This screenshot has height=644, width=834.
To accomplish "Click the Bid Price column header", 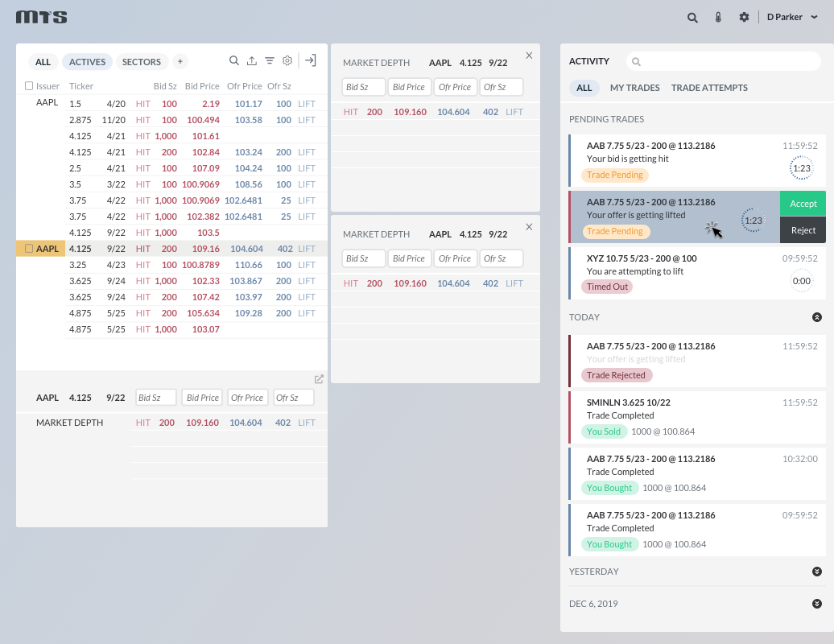I will point(202,86).
